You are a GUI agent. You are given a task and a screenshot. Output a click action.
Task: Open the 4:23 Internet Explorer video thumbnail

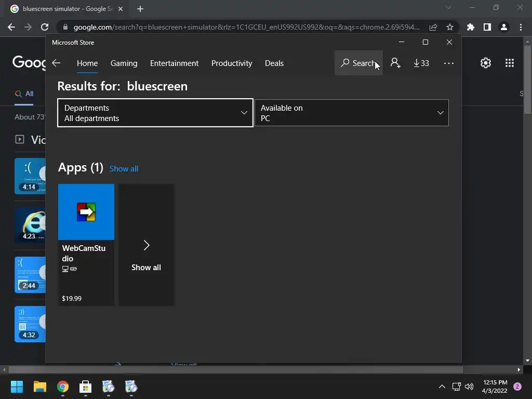point(30,225)
